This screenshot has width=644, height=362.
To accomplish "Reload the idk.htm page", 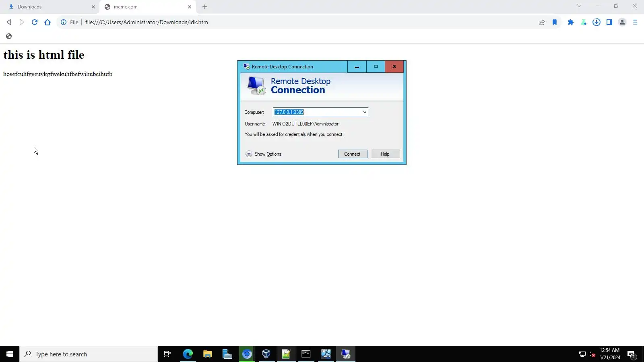I will (35, 22).
